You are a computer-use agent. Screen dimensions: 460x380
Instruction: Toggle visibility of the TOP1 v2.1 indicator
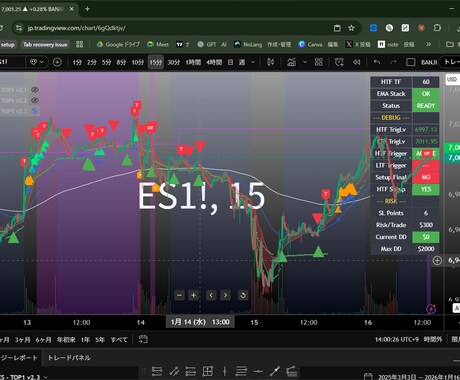tap(35, 90)
